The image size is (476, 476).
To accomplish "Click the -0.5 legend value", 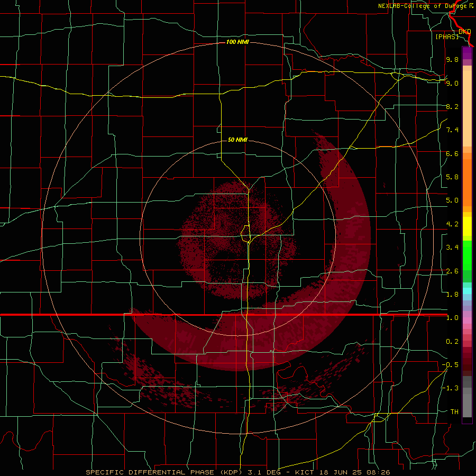I will click(450, 365).
